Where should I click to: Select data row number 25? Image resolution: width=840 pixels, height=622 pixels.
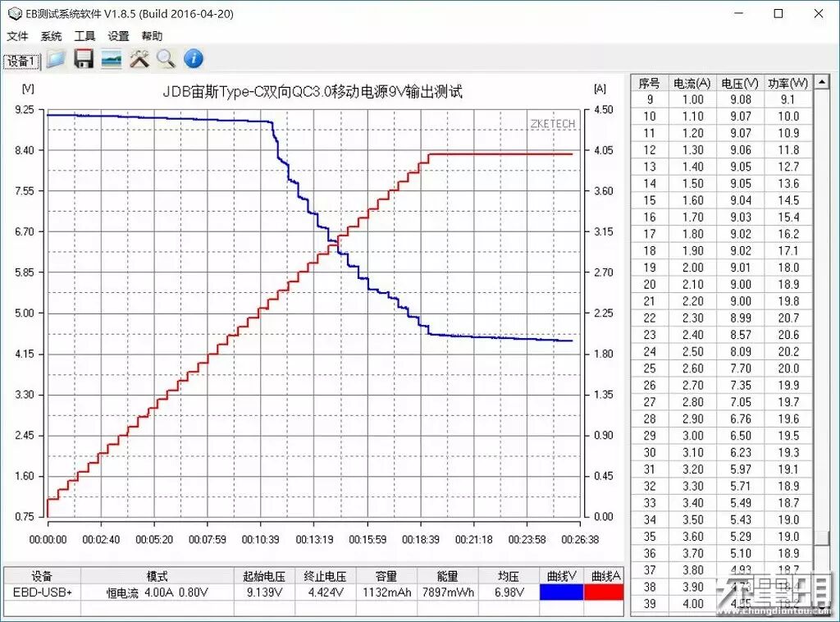(722, 368)
